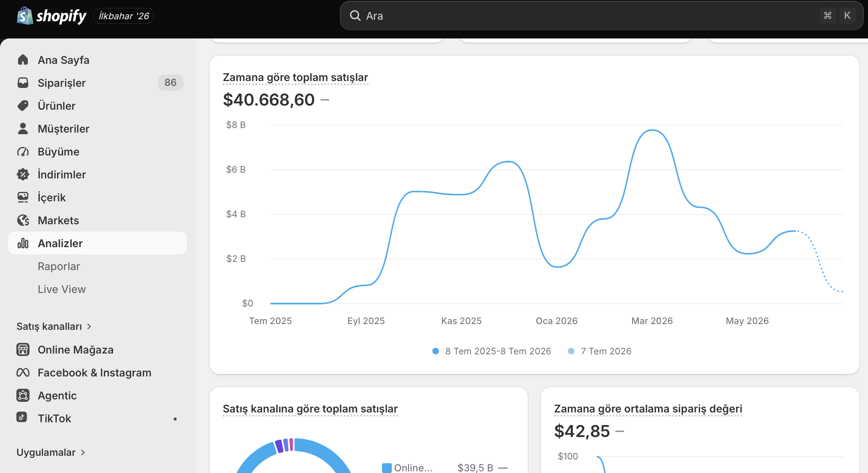Viewport: 868px width, 473px height.
Task: Click the Markets globe icon
Action: [23, 220]
